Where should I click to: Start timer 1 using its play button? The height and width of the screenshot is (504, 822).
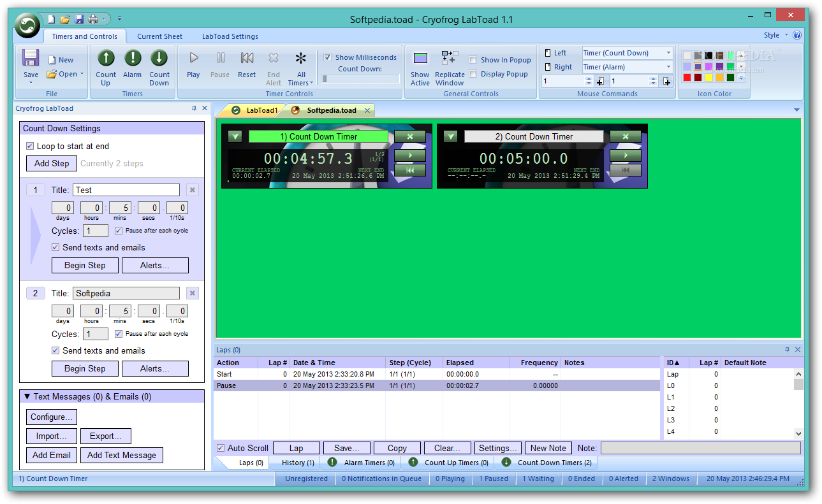coord(410,155)
